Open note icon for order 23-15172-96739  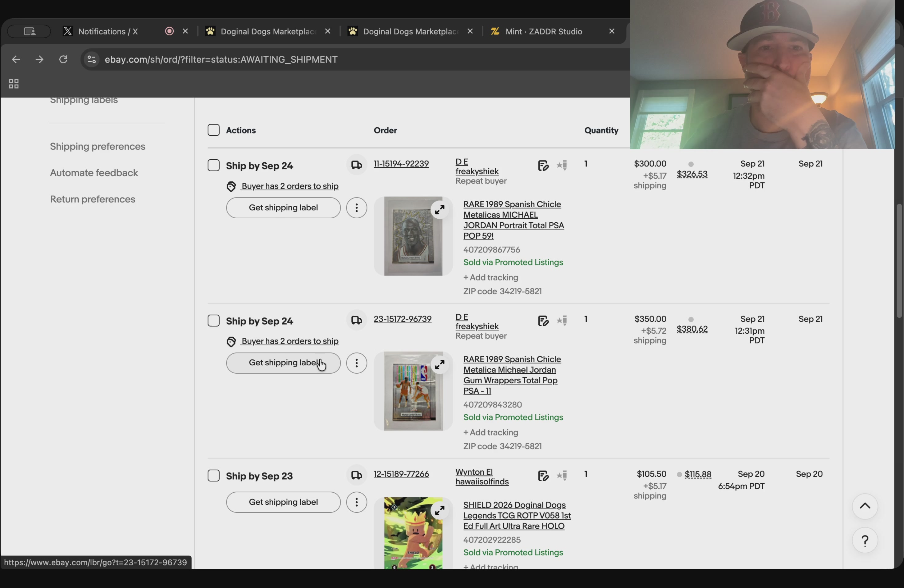pyautogui.click(x=543, y=321)
